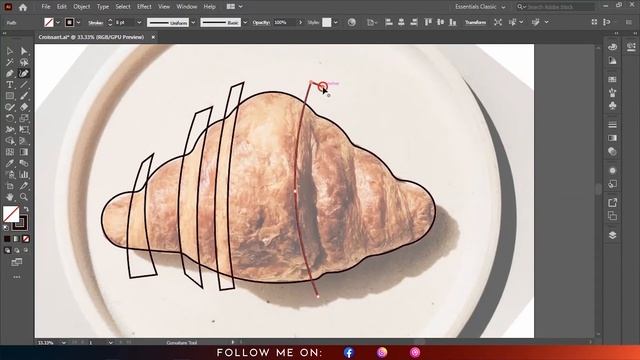640x360 pixels.
Task: Pick the Free Transform tool
Action: pos(24,129)
